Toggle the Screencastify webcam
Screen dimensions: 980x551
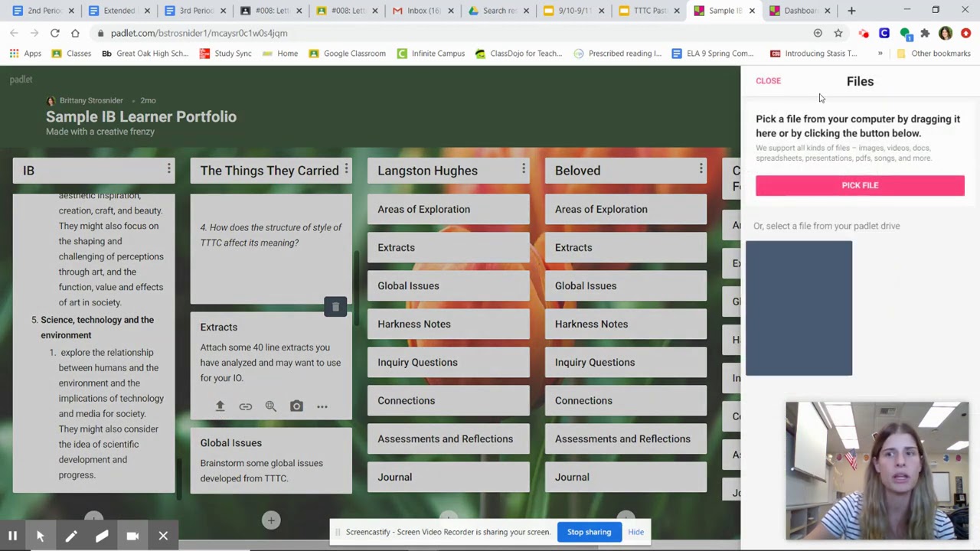(132, 536)
